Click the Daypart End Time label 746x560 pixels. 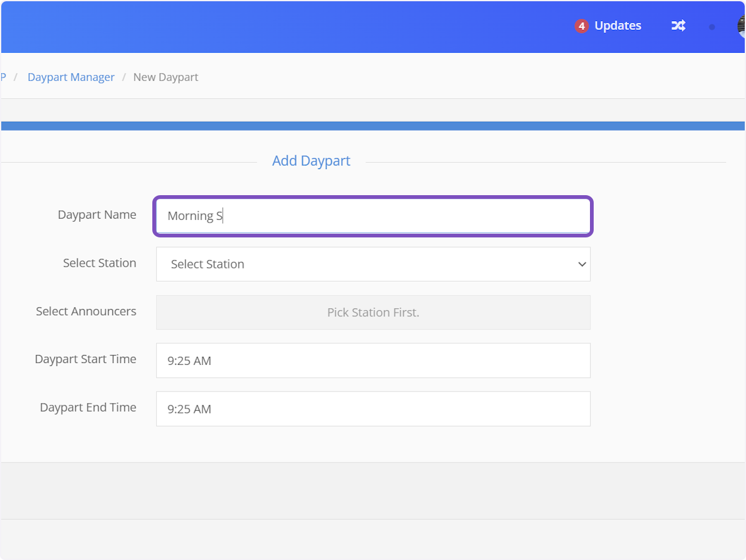pos(88,408)
